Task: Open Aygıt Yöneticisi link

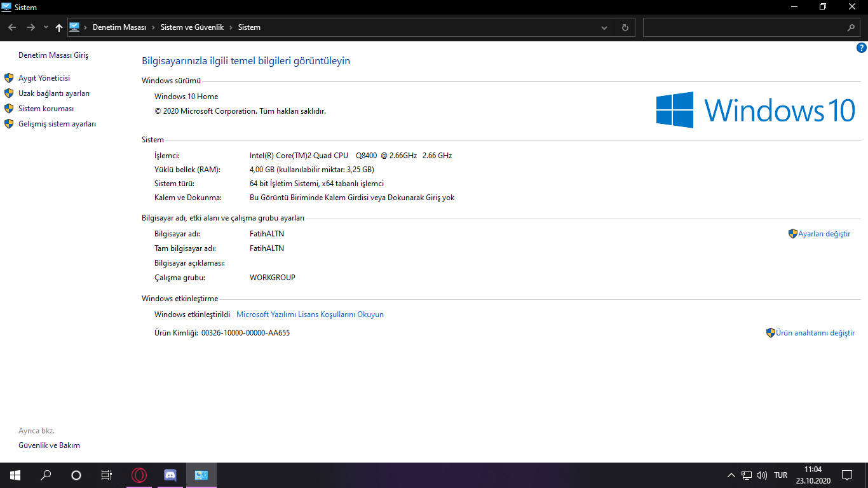Action: (44, 78)
